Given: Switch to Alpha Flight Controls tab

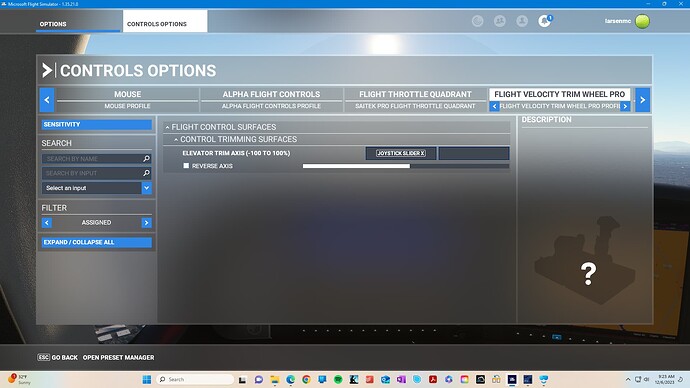Looking at the screenshot, I should point(272,99).
